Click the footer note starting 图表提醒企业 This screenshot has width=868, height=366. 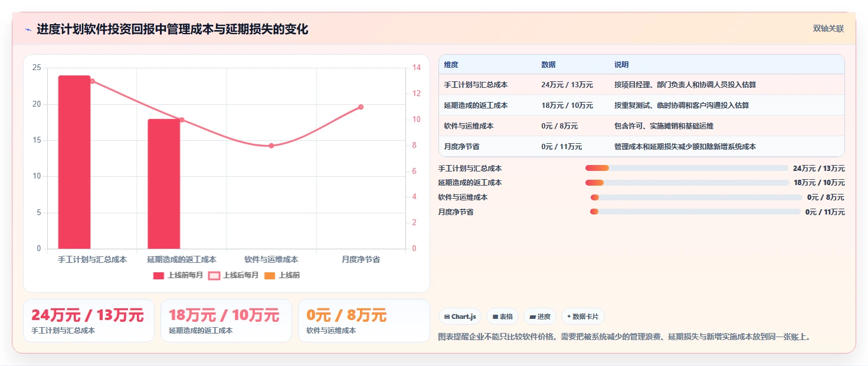tap(625, 337)
